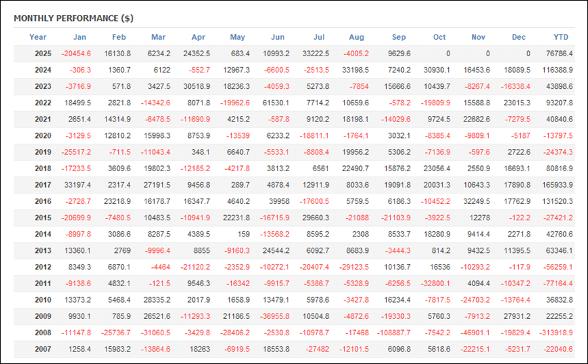Viewport: 588px width, 364px height.
Task: Click the Aug column header
Action: pos(357,37)
